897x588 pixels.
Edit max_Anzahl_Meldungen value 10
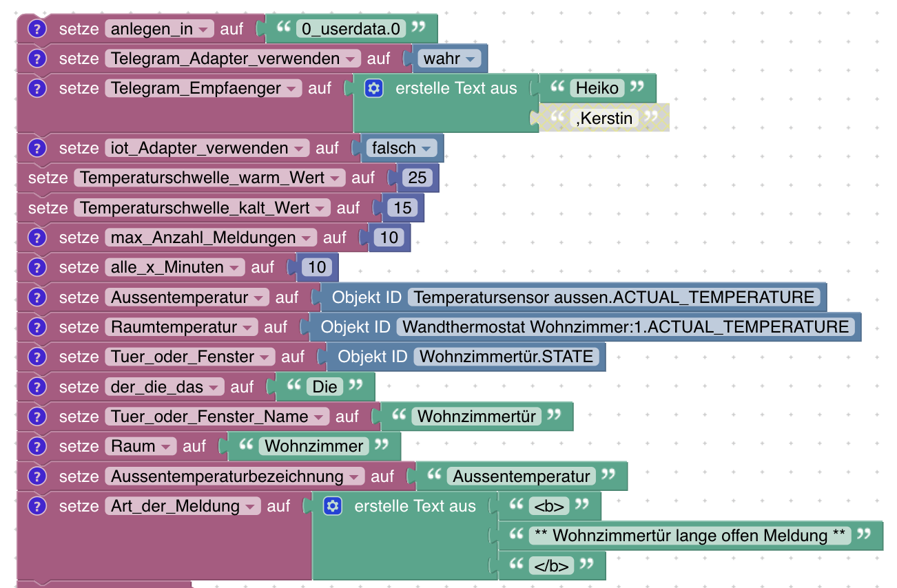(x=389, y=238)
